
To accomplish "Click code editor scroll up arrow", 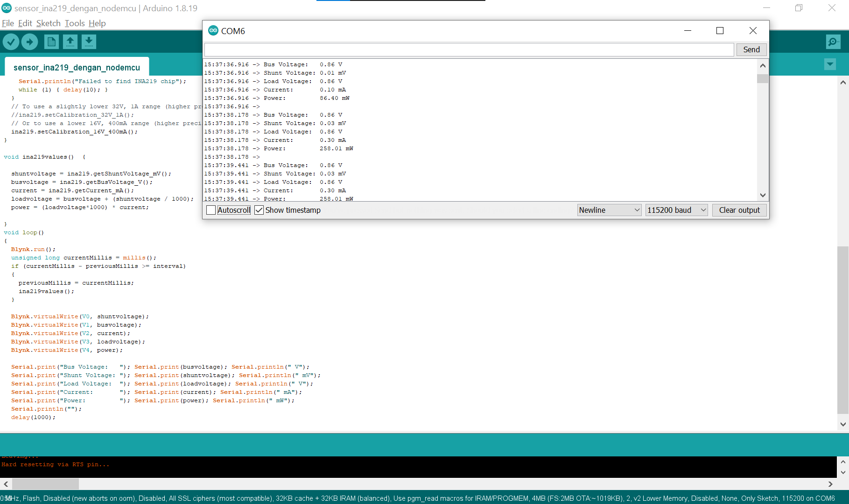I will tap(843, 83).
